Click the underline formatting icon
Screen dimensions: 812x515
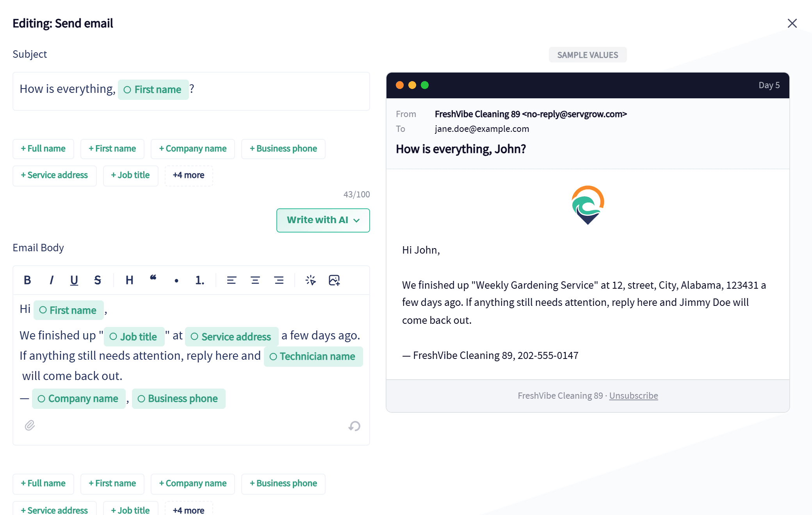pos(74,280)
